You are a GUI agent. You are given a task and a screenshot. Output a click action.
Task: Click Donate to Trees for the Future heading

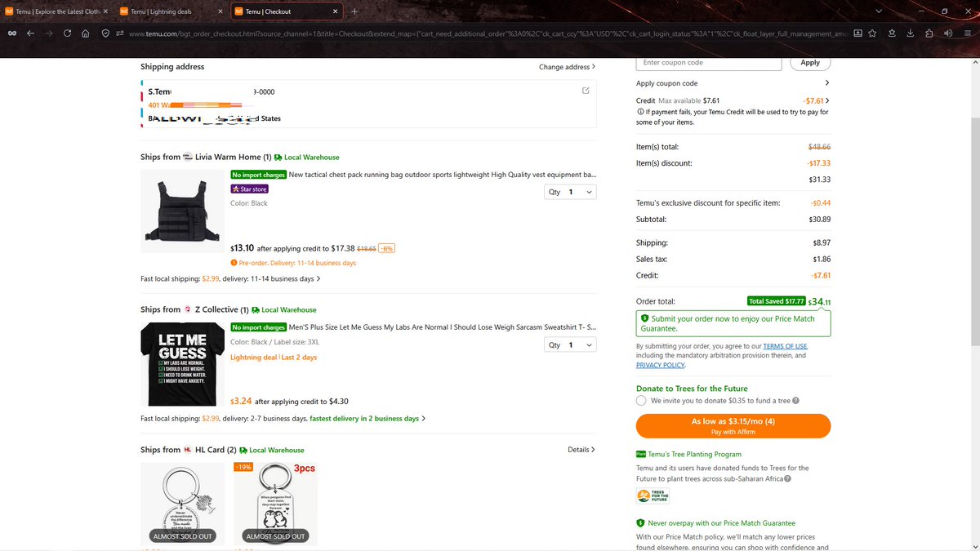(x=692, y=389)
